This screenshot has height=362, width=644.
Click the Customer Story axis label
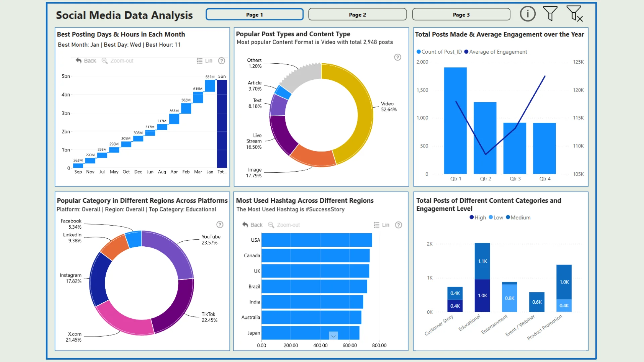pyautogui.click(x=439, y=325)
